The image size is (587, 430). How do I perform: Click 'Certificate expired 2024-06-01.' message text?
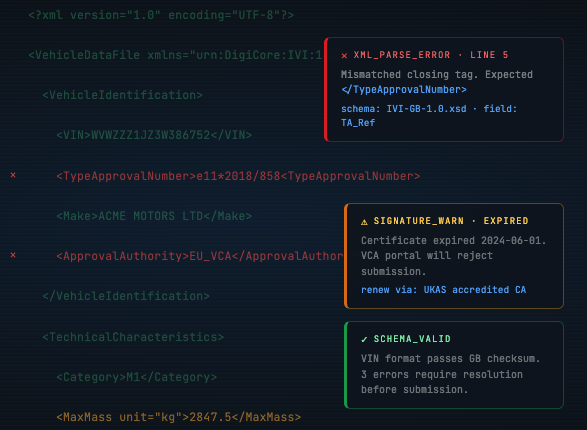[453, 240]
